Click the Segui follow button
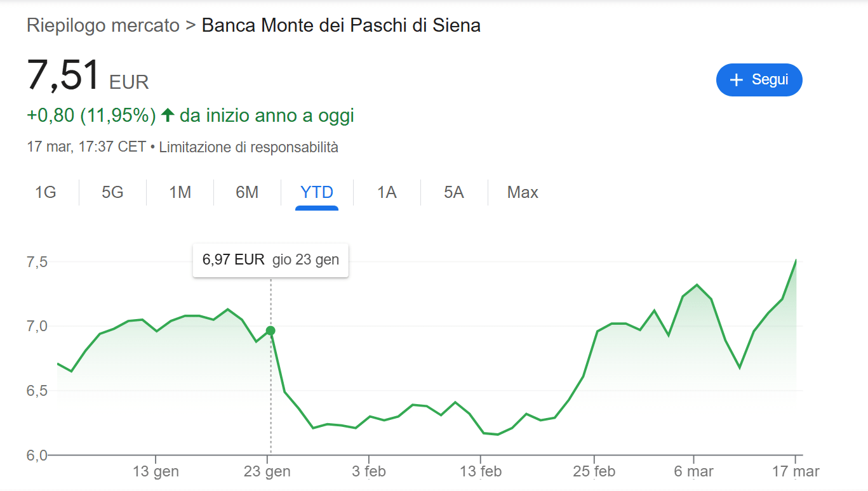The height and width of the screenshot is (491, 868). tap(759, 80)
